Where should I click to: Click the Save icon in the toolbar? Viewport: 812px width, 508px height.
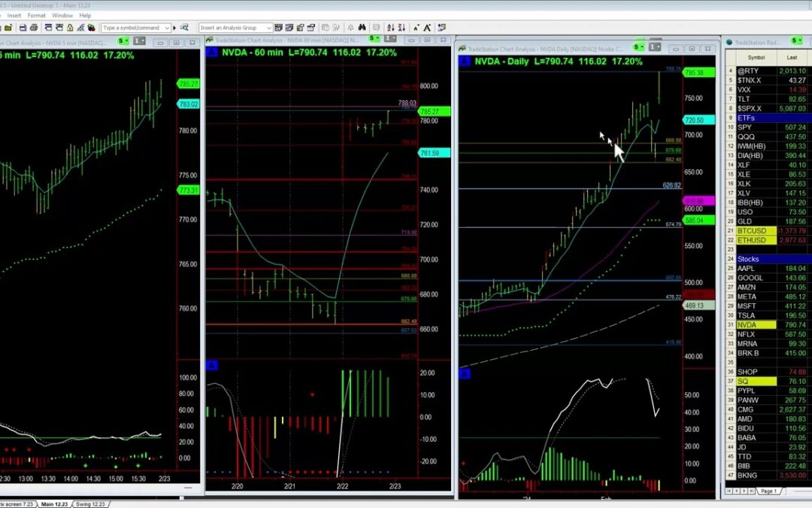click(x=23, y=28)
